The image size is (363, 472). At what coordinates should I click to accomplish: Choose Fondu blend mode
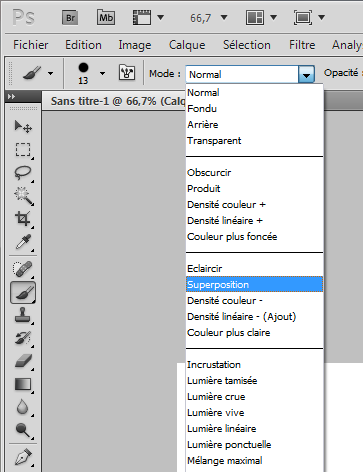pyautogui.click(x=255, y=108)
